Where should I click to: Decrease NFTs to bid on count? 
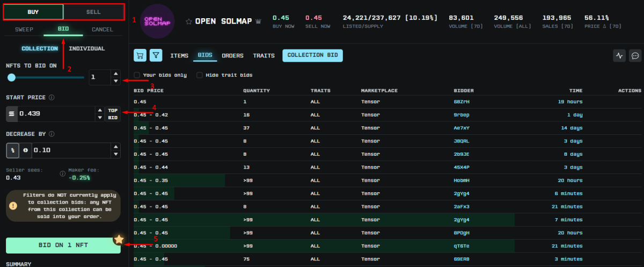point(116,81)
